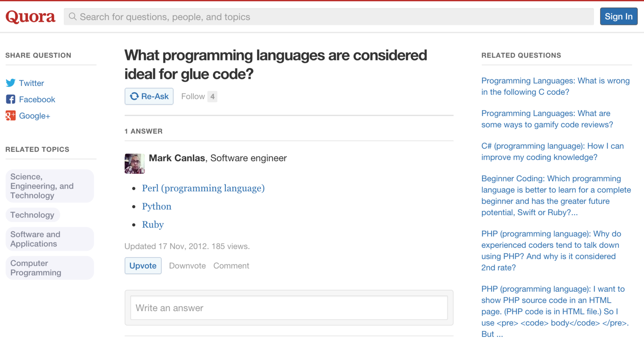This screenshot has height=345, width=644.
Task: Click the 1 ANSWER heading
Action: [x=143, y=131]
